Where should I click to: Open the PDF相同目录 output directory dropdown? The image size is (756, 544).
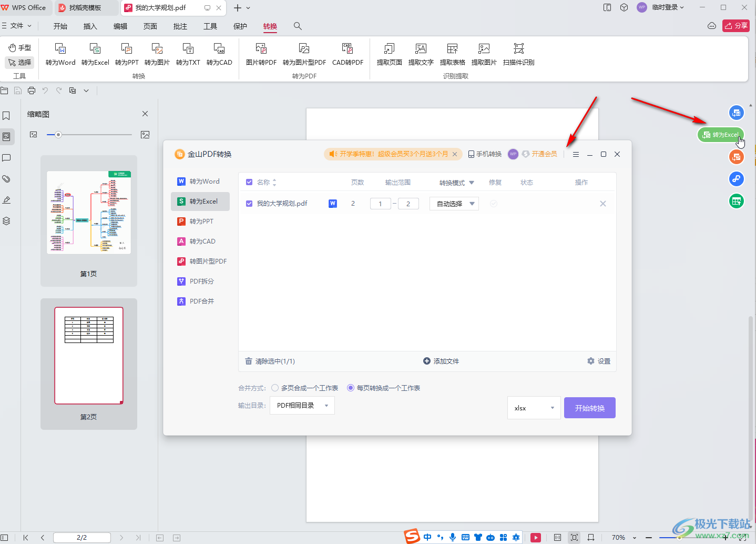point(302,405)
